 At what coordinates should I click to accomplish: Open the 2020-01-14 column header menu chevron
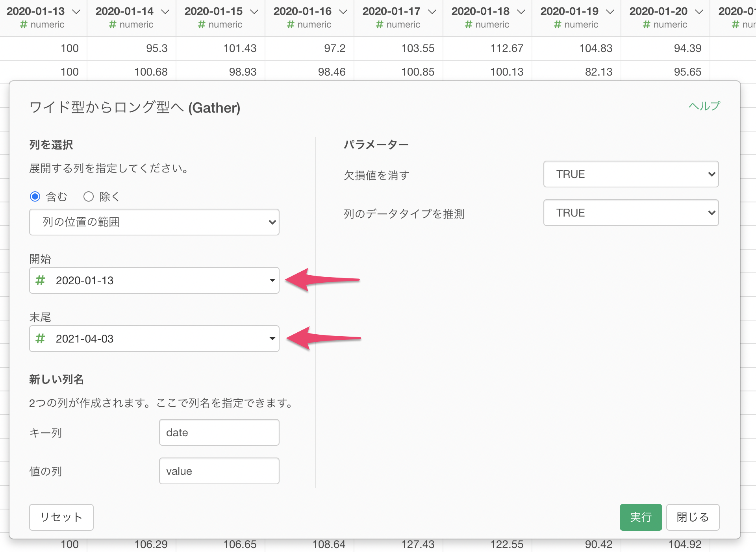pyautogui.click(x=165, y=12)
